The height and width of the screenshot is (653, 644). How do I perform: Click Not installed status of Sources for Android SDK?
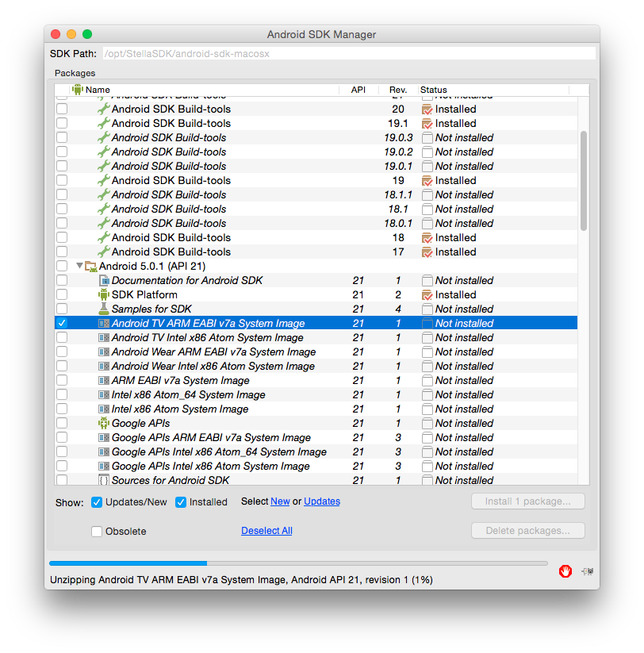[x=464, y=480]
